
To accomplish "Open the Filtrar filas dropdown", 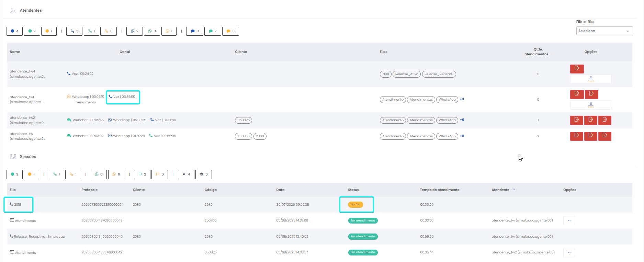I will (604, 31).
